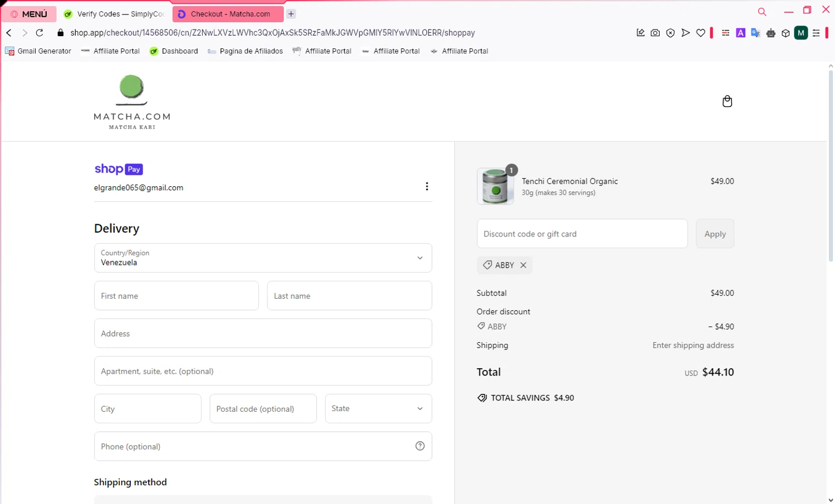Click 'Tenchi Ceremonial Organic' product name
The width and height of the screenshot is (835, 504).
(x=569, y=181)
